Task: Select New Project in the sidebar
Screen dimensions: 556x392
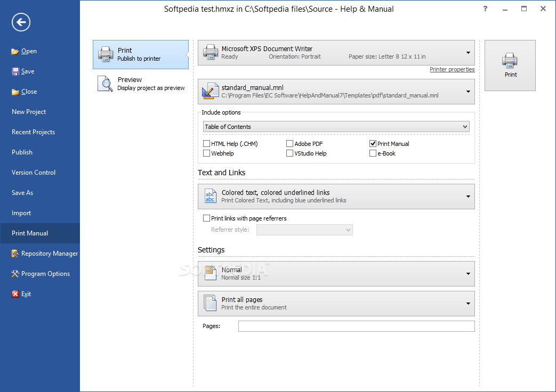Action: (x=29, y=112)
